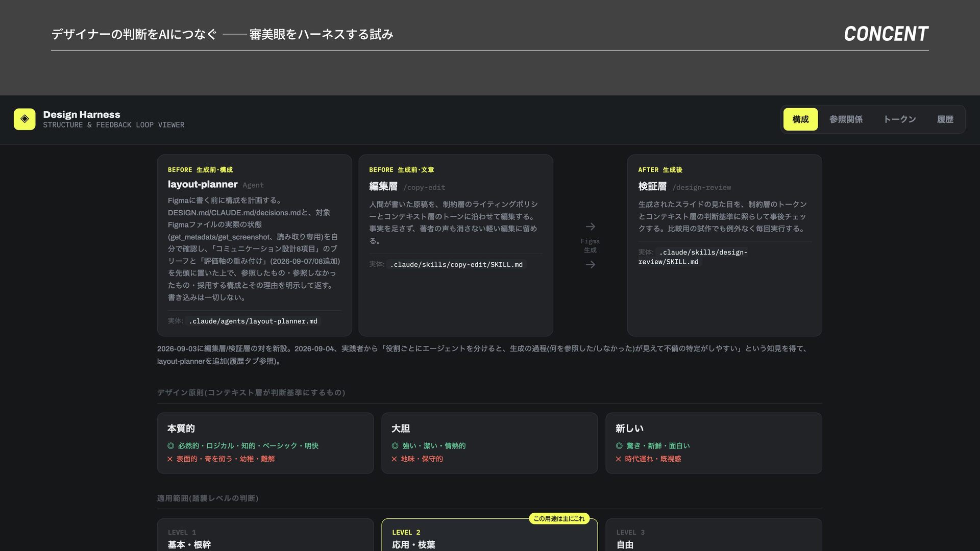Image resolution: width=980 pixels, height=551 pixels.
Task: Click the .claude/agents/layout-planner.md path
Action: pyautogui.click(x=253, y=321)
